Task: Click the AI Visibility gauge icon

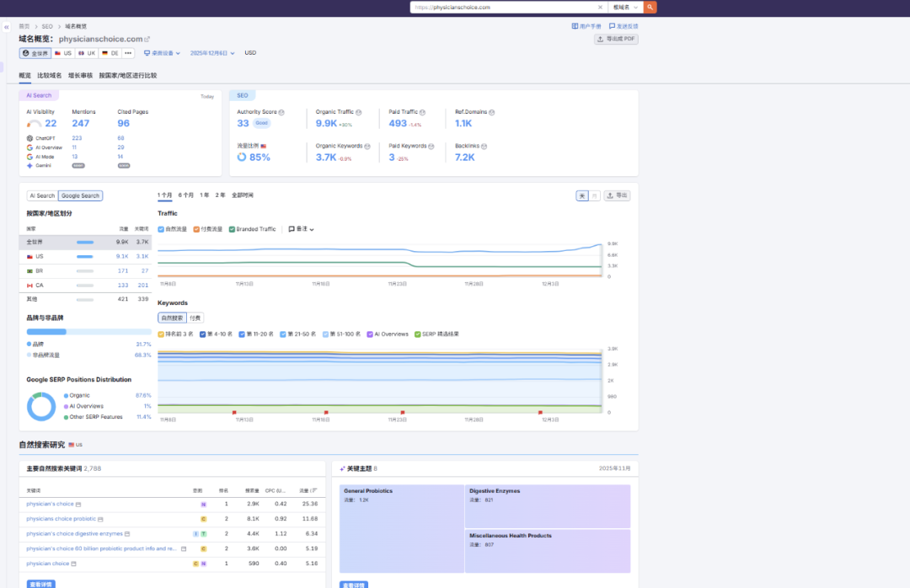Action: pyautogui.click(x=35, y=124)
